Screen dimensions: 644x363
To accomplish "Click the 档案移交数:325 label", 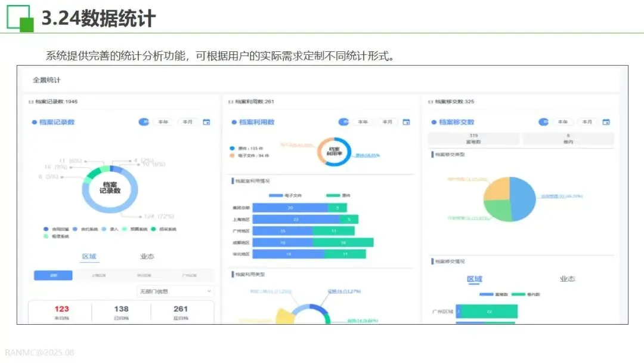I will coord(454,101).
